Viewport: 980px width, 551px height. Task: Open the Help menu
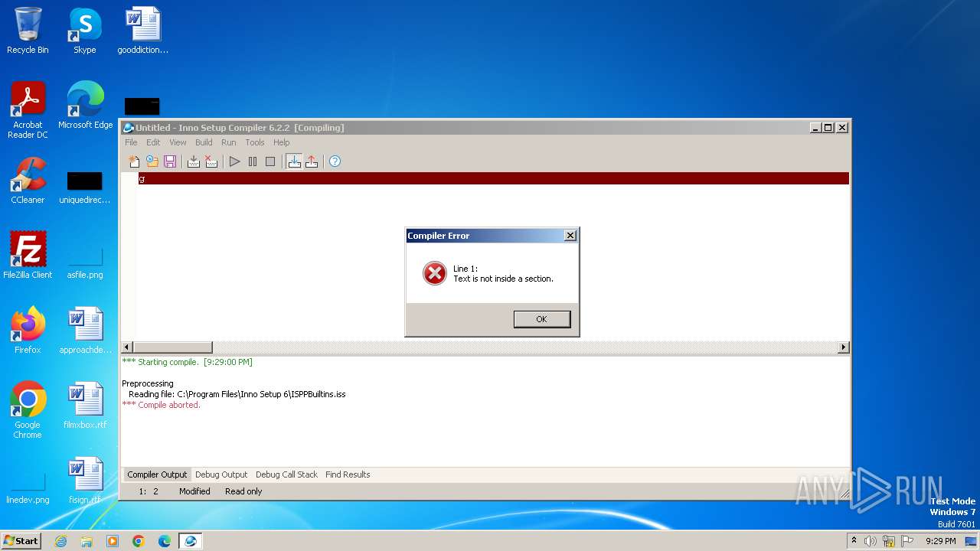point(282,142)
